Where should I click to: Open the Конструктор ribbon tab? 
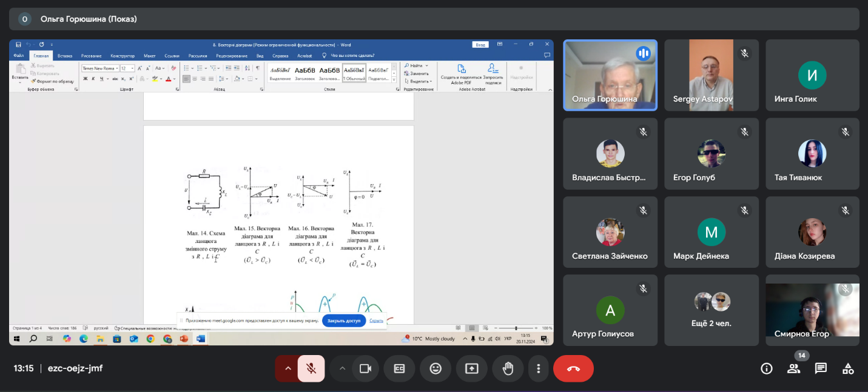[x=123, y=56]
